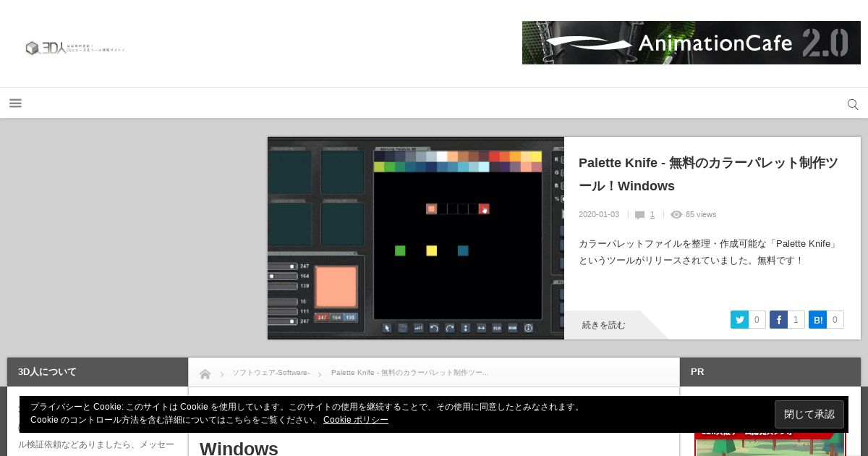Click the 85 views text
The image size is (868, 456).
[701, 214]
